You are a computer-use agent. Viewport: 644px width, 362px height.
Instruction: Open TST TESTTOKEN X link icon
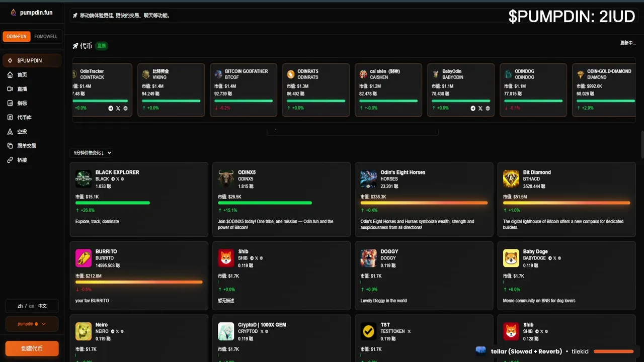409,331
